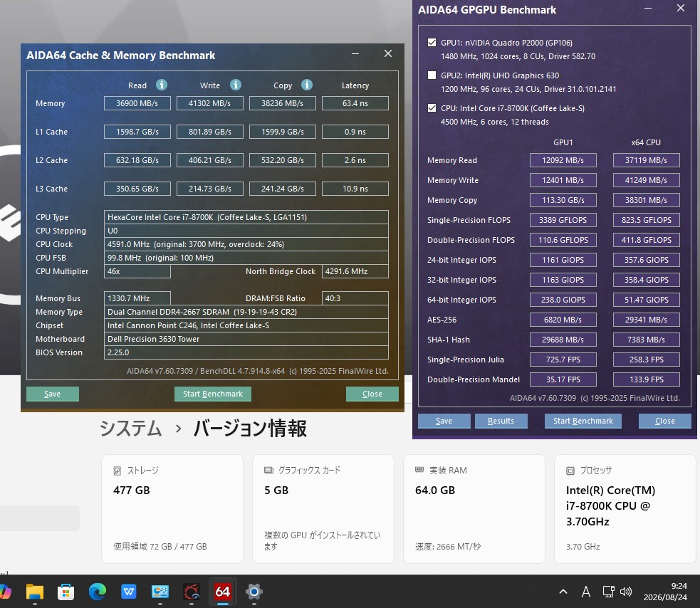This screenshot has width=700, height=608.
Task: Enable GPU2 Intel UHD Graphics 630 checkbox
Action: coord(432,75)
